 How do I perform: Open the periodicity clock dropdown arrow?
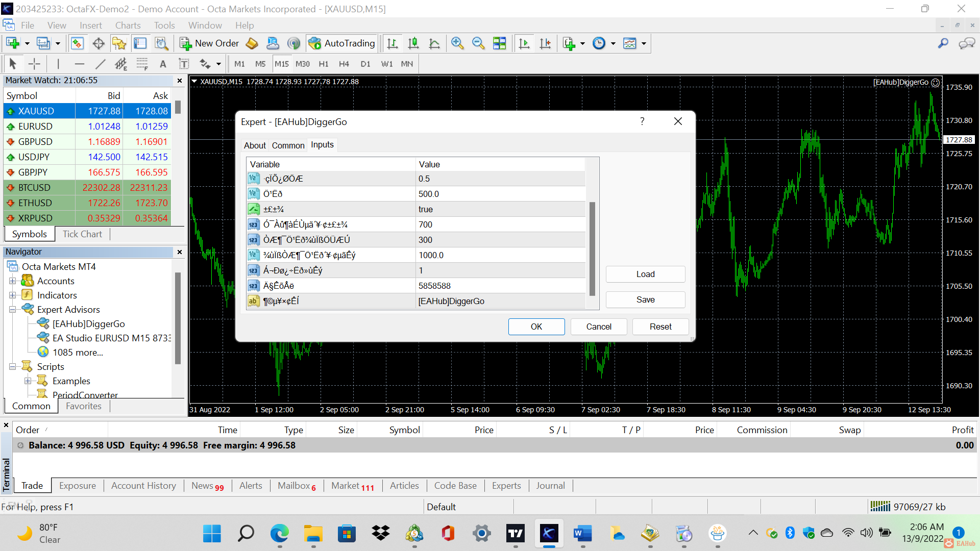tap(613, 44)
